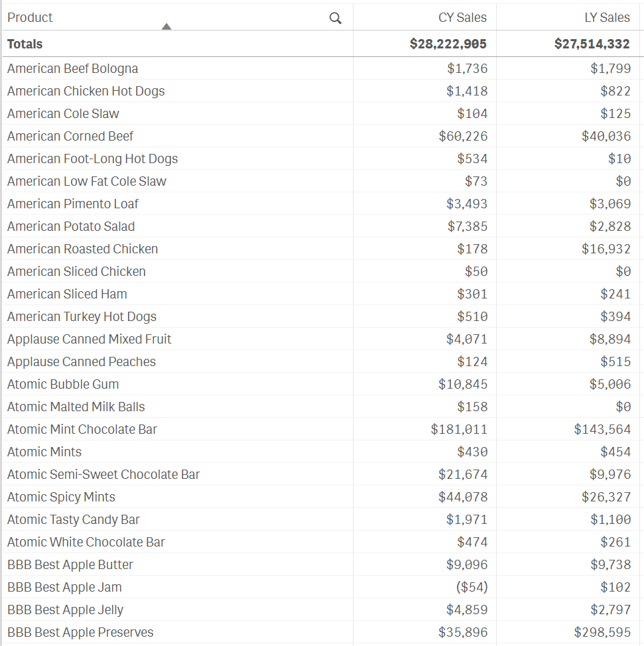Image resolution: width=644 pixels, height=646 pixels.
Task: Click the Atomic Bubble Gum product
Action: point(63,385)
